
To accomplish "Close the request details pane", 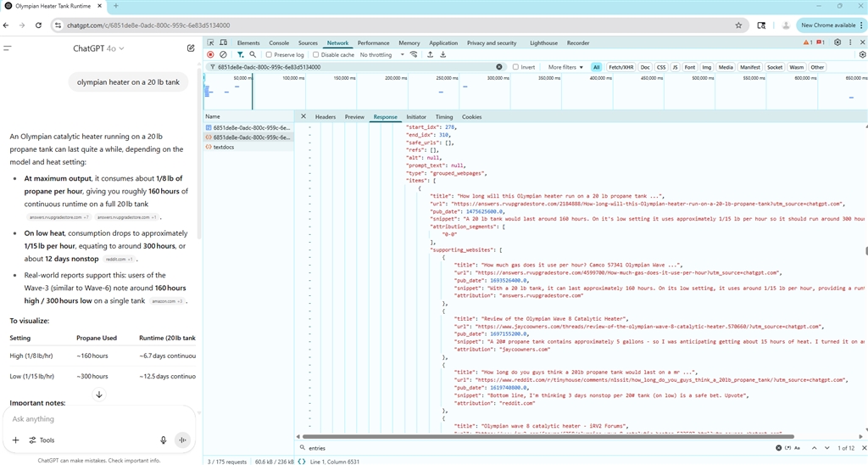I will coord(303,116).
